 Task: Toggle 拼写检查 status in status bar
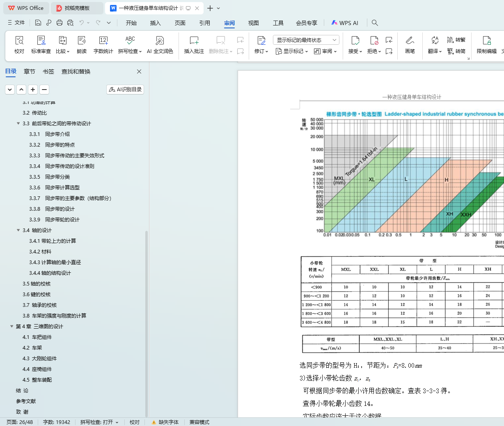(99, 422)
